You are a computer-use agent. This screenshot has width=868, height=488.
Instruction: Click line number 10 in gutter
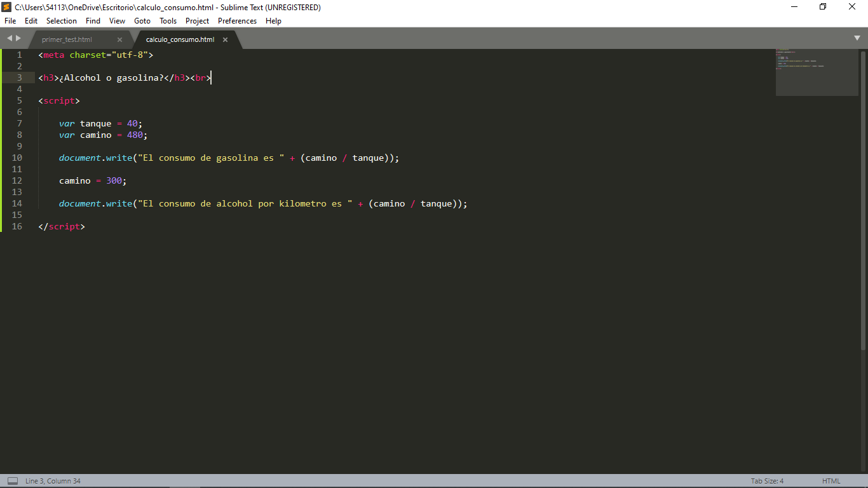point(17,158)
